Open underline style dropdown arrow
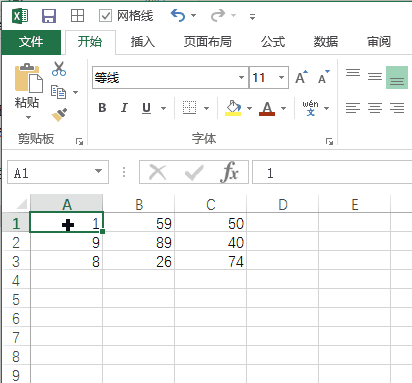This screenshot has width=412, height=383. click(x=163, y=108)
